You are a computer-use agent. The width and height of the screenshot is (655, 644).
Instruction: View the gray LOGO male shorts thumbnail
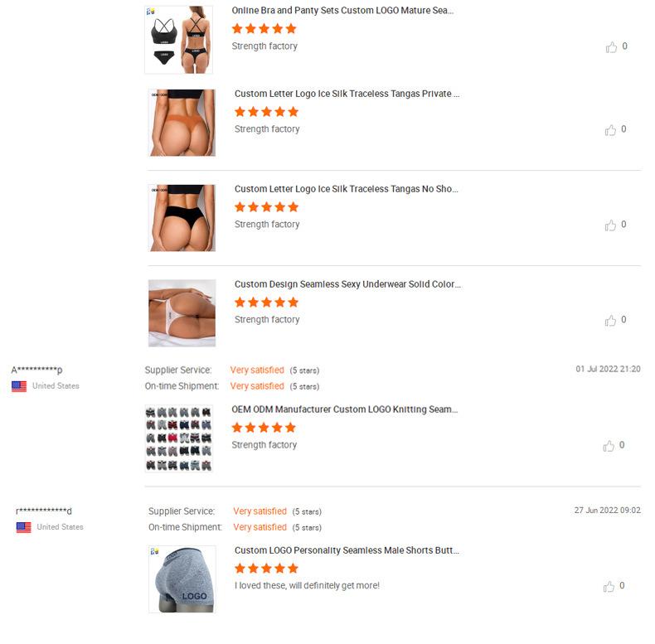pyautogui.click(x=182, y=579)
